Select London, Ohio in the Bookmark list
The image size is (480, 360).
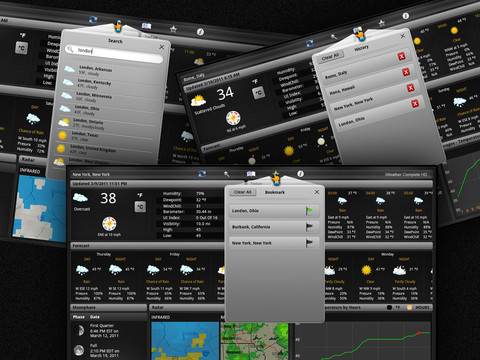click(x=274, y=211)
